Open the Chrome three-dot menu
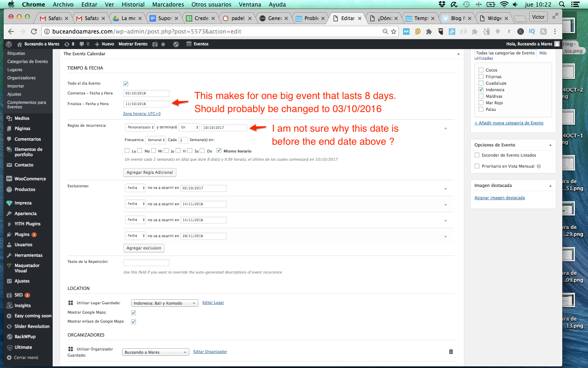The image size is (588, 368). (x=555, y=31)
